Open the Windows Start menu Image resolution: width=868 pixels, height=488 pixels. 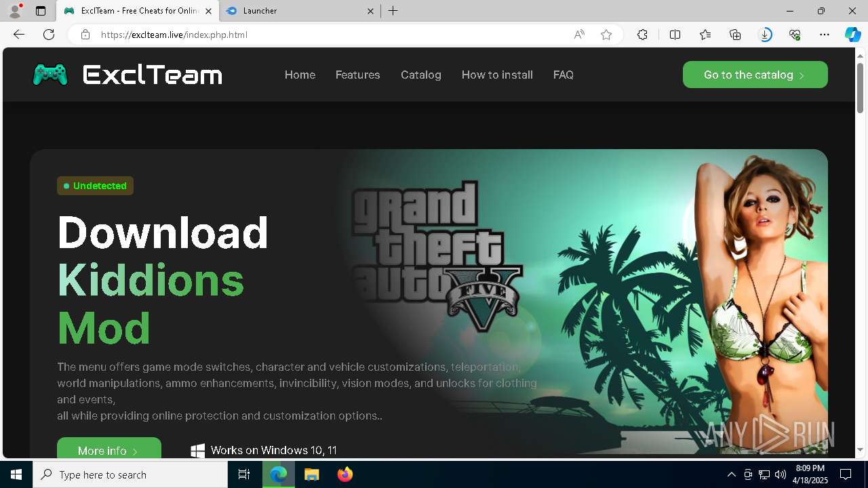pos(16,474)
